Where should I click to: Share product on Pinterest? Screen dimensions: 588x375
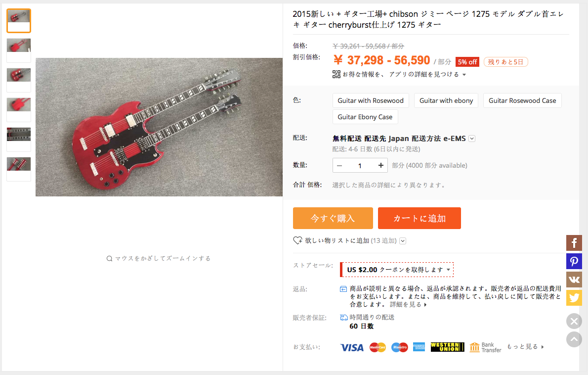pyautogui.click(x=574, y=261)
